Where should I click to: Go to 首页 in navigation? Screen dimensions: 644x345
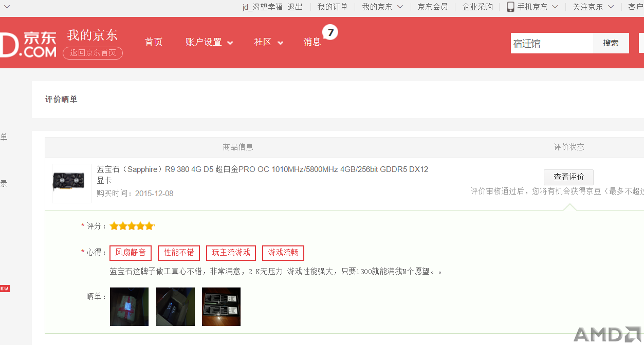pos(154,42)
